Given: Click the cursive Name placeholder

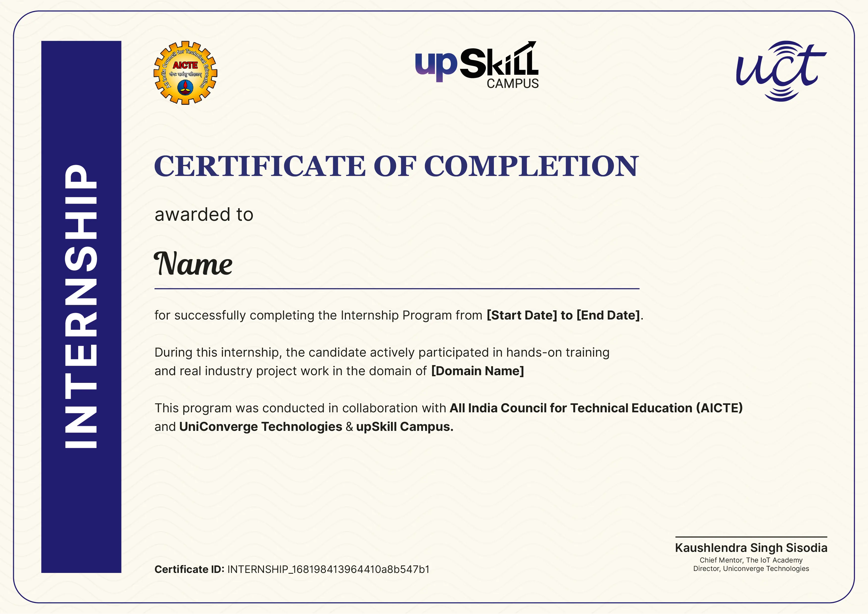Looking at the screenshot, I should pos(193,263).
